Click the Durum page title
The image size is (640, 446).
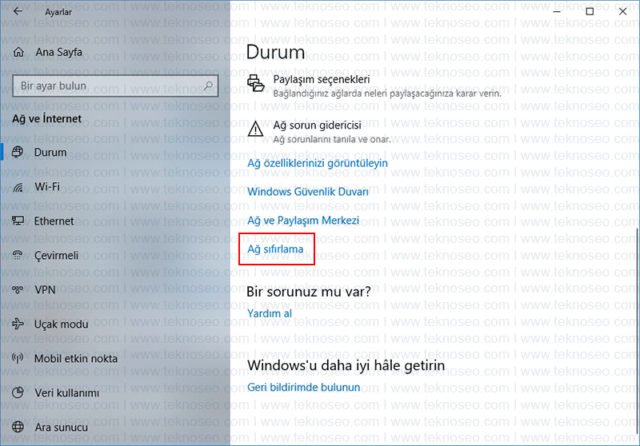276,53
